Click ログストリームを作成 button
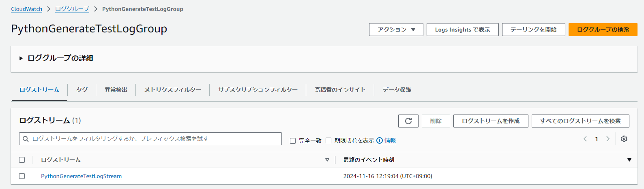This screenshot has height=189, width=644. pos(491,121)
